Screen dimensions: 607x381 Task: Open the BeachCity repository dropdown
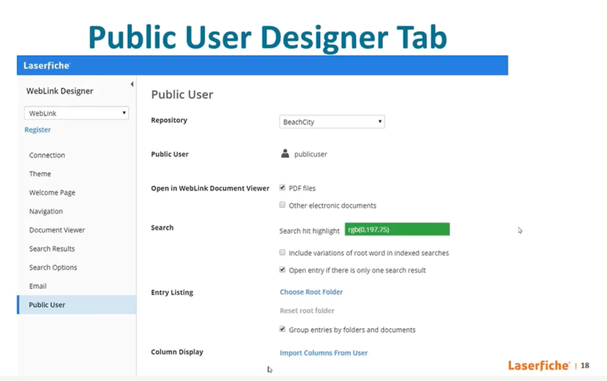tap(332, 122)
